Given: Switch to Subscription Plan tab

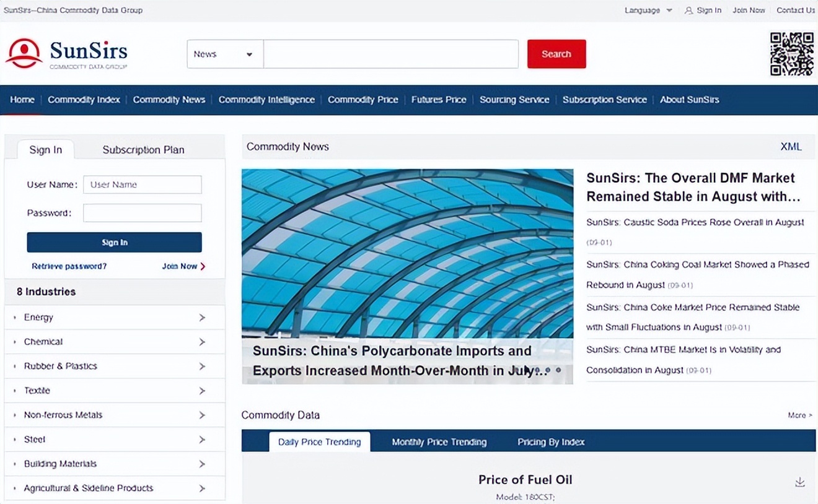Looking at the screenshot, I should tap(143, 150).
